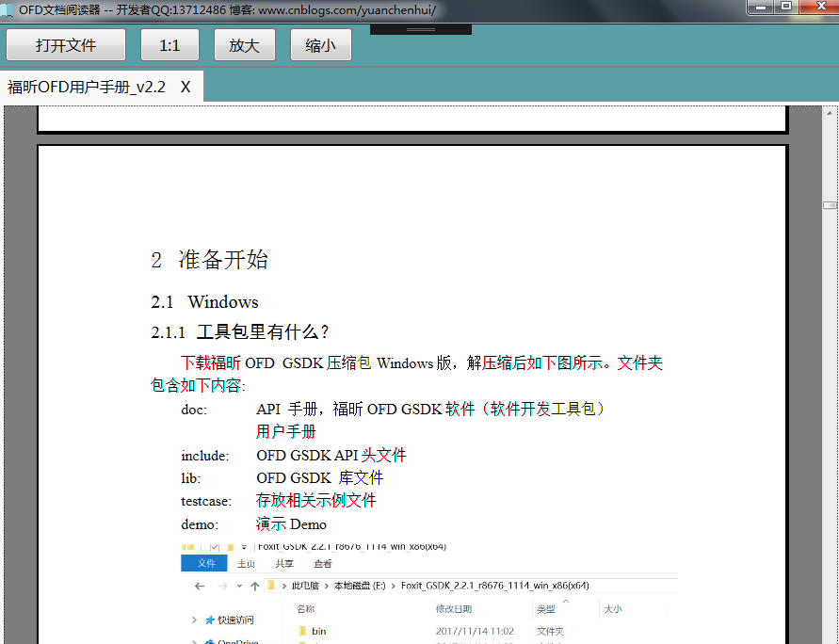Click the up arrow in embedded Explorer image
The height and width of the screenshot is (644, 839).
coord(254,587)
